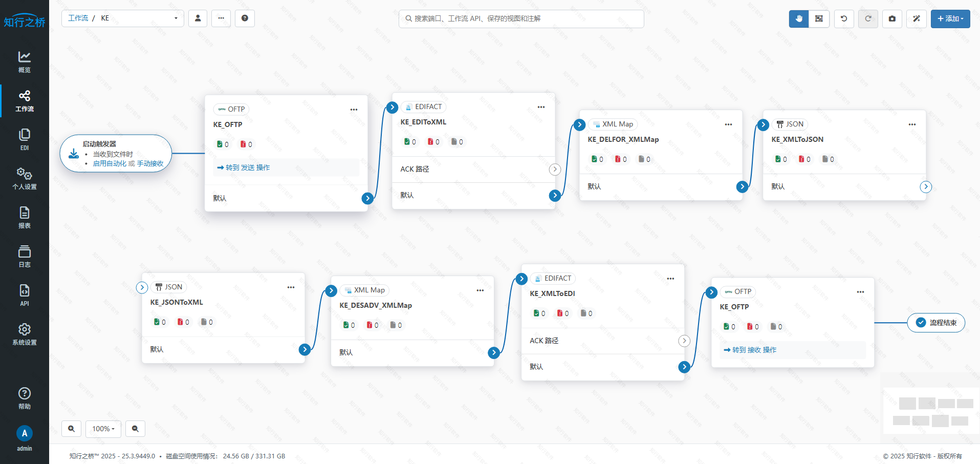Screen dimensions: 980x464
Task: Expand ACK 路径 connector on KE_EDIToXML
Action: tap(555, 170)
